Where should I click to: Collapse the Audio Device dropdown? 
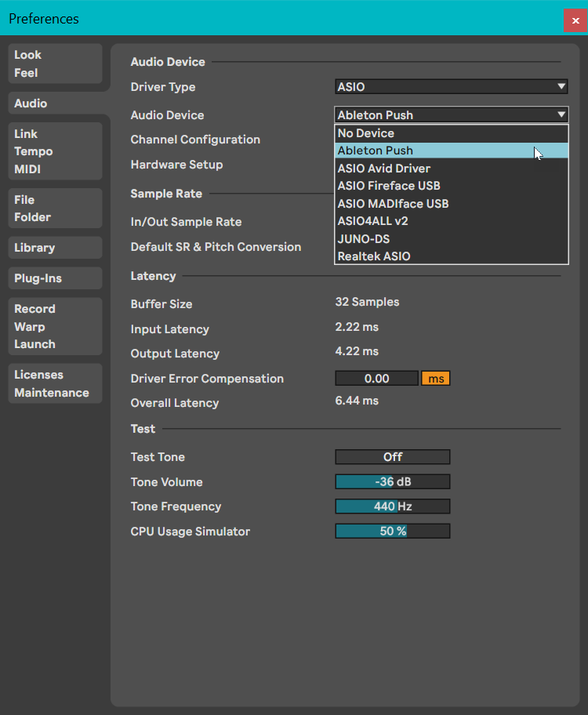[451, 115]
